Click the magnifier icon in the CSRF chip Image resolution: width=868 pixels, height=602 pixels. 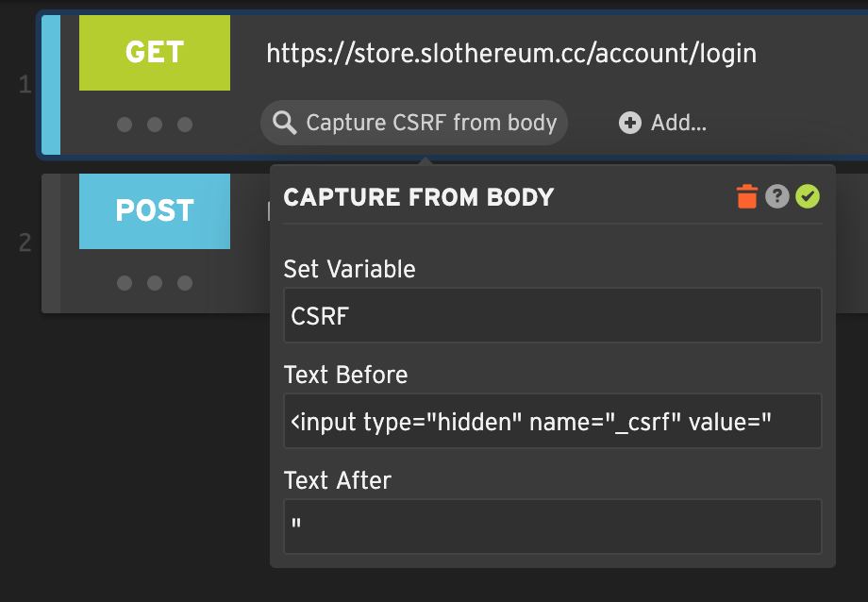286,123
